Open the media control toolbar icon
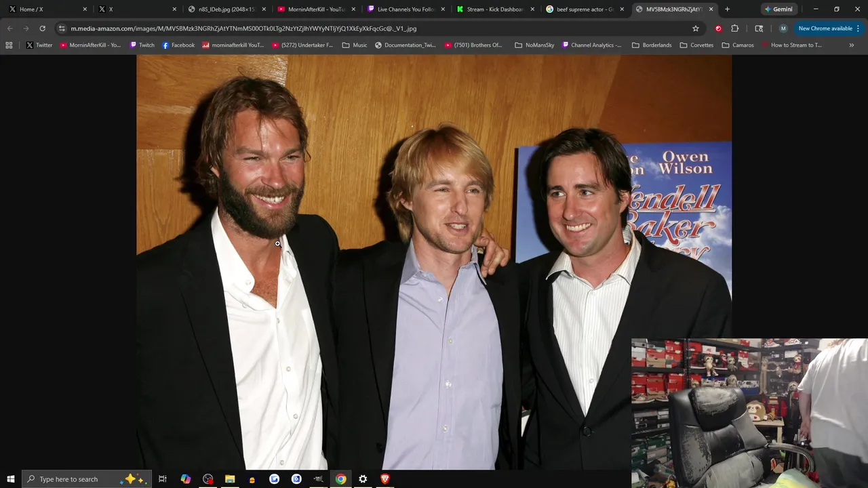The width and height of the screenshot is (868, 488). [x=759, y=28]
